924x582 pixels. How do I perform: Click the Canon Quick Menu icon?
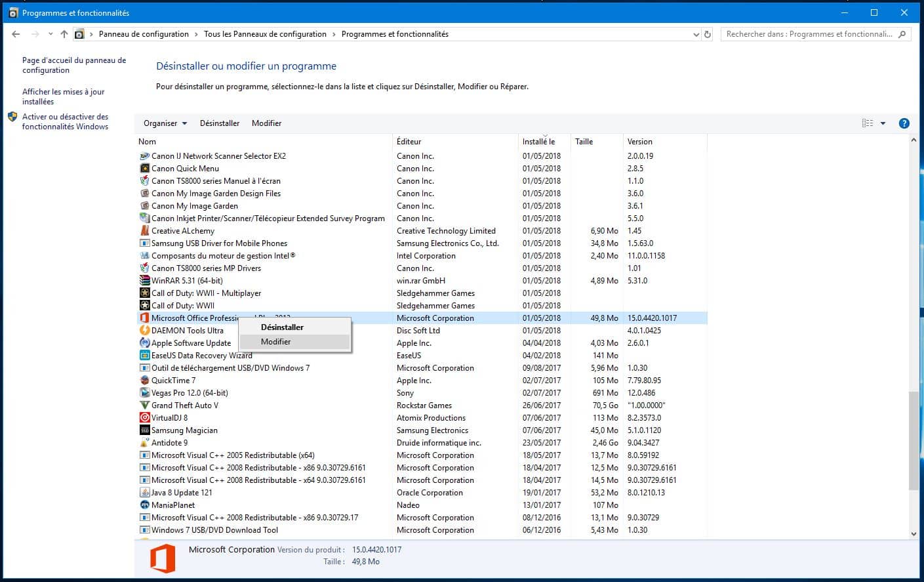[x=145, y=168]
